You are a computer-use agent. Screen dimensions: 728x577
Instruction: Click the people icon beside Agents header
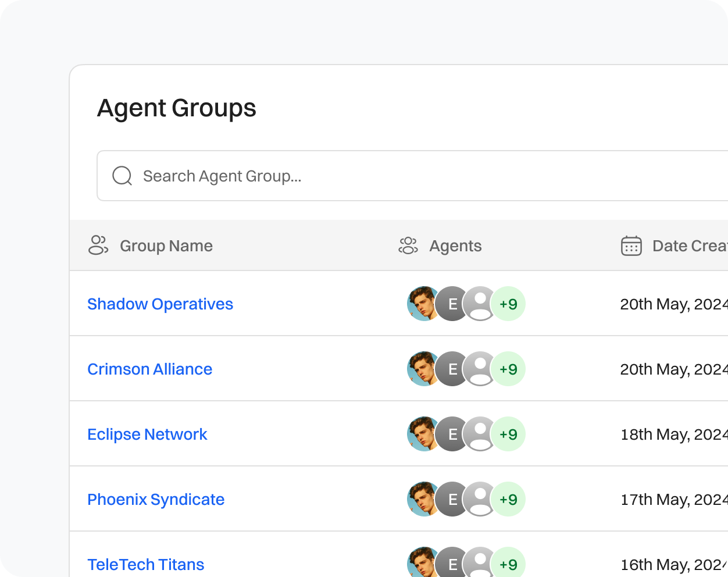pos(408,245)
